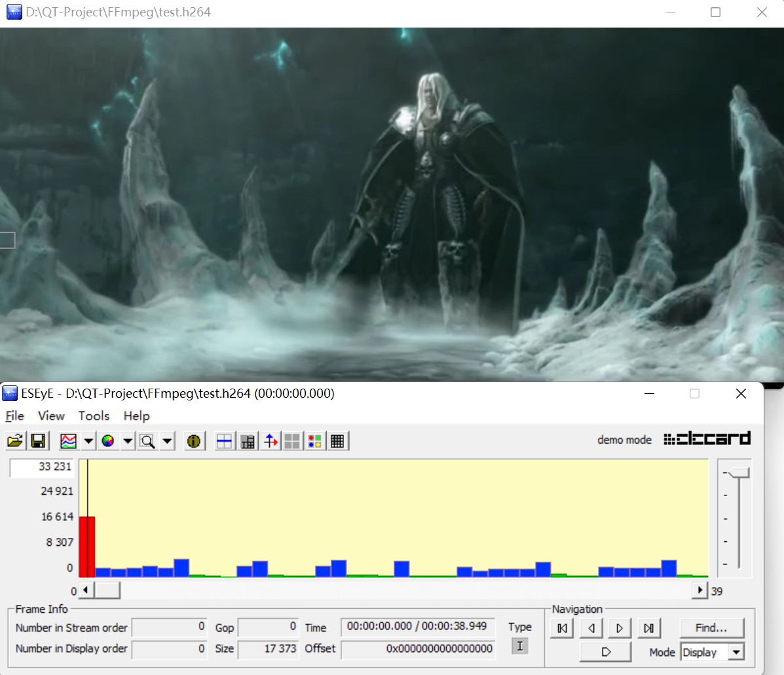This screenshot has width=784, height=675.
Task: Toggle the black macroblock grid icon
Action: click(x=337, y=441)
